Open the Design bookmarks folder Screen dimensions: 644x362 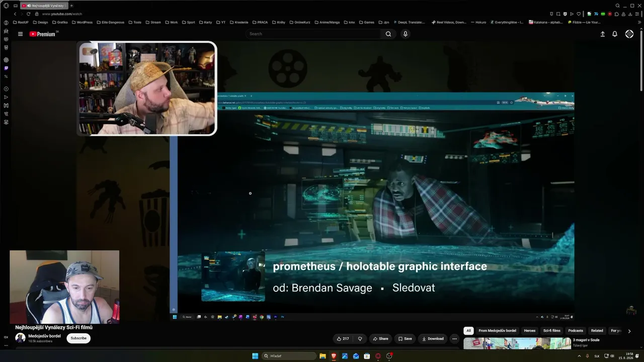point(41,22)
